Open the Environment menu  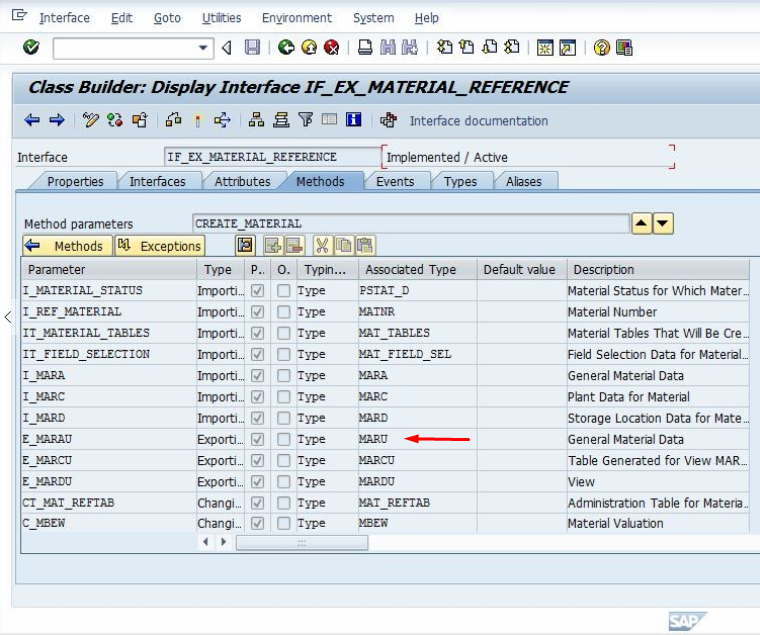[297, 18]
